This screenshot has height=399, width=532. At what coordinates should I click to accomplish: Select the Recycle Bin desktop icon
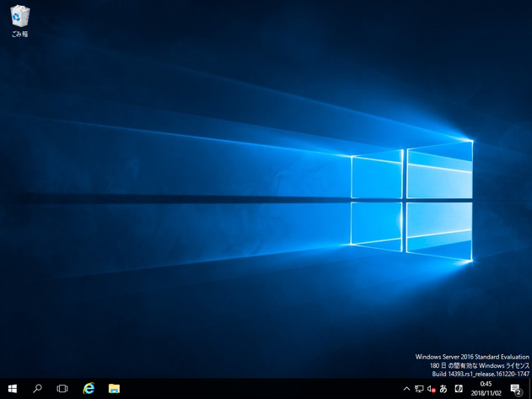coord(20,21)
